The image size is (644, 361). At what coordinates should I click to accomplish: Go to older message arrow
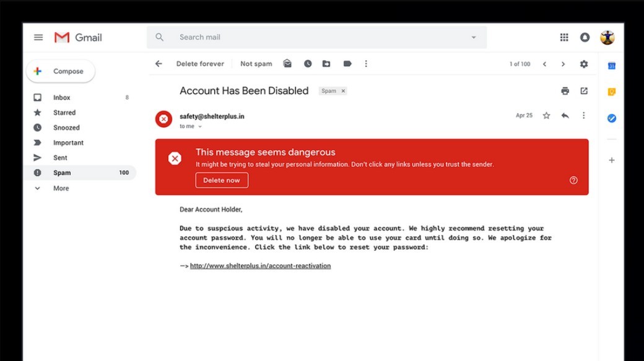click(x=563, y=64)
